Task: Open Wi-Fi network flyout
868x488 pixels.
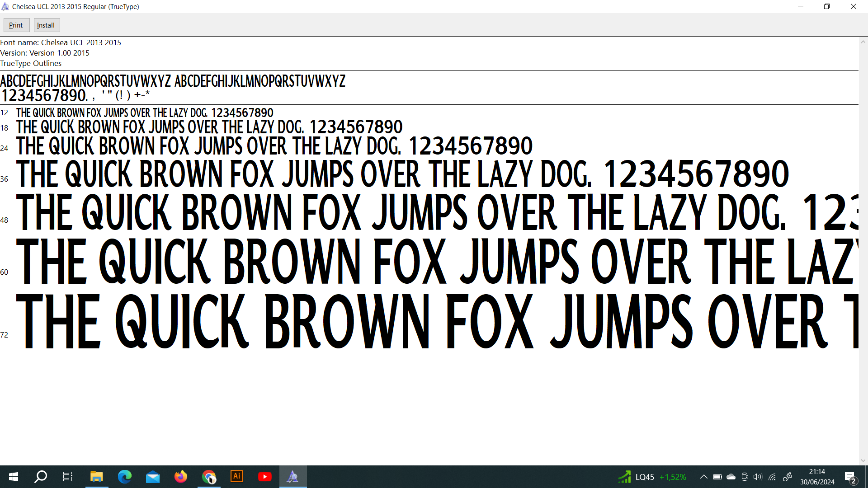Action: click(772, 477)
